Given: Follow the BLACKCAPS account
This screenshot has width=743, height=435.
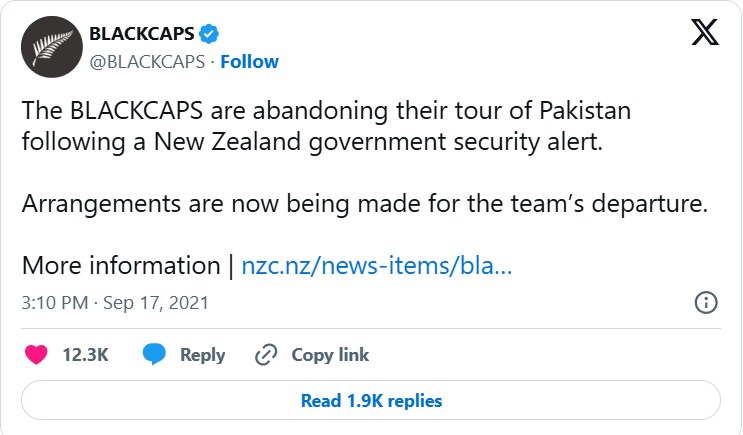Looking at the screenshot, I should (249, 61).
